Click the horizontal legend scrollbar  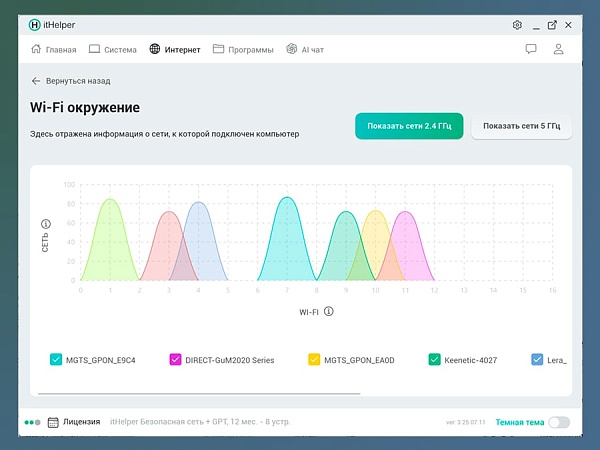(x=200, y=394)
